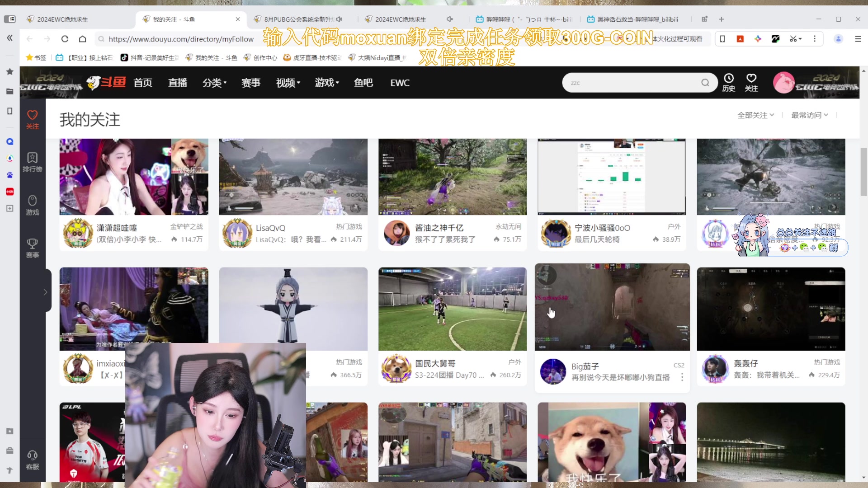Click the 宁波小骚骚0oO avatar

(556, 233)
